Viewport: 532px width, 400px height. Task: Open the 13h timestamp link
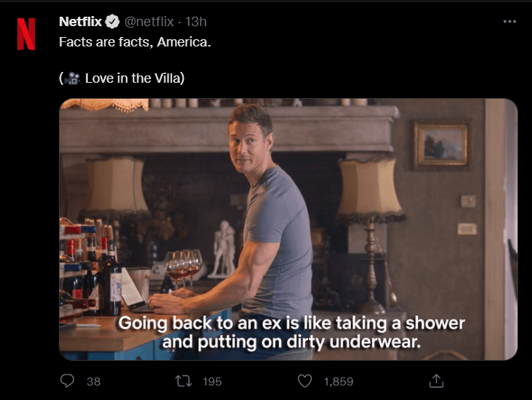pyautogui.click(x=196, y=22)
